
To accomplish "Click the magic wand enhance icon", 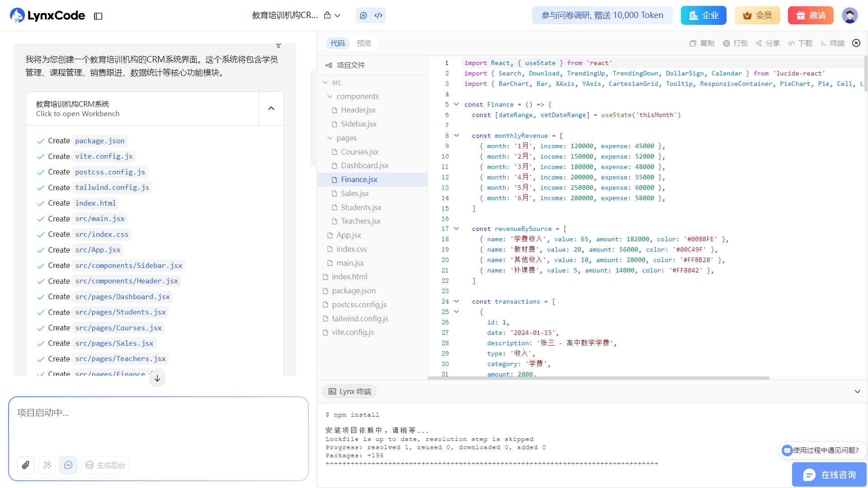I will pos(47,465).
